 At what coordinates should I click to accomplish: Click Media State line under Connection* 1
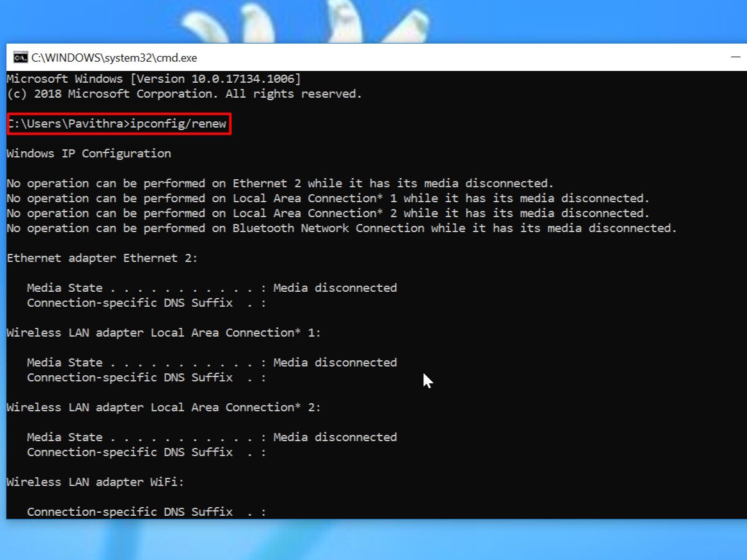(x=212, y=363)
